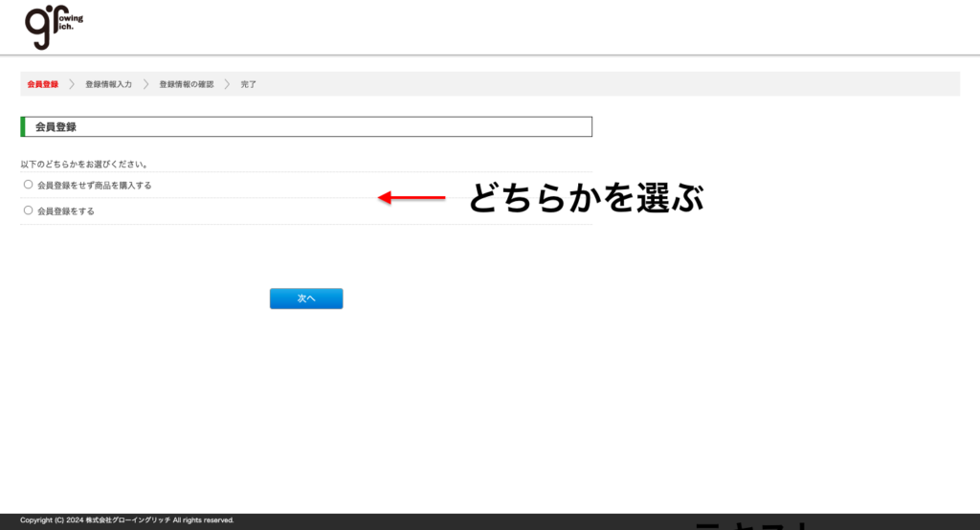
Task: Click the red 会員登録 breadcrumb step
Action: (43, 84)
